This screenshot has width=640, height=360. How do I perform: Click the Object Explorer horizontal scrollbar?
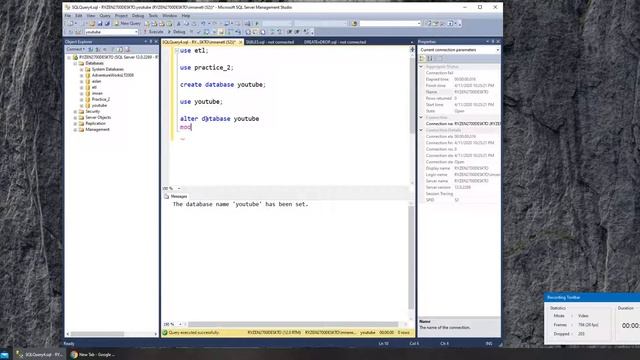point(111,334)
